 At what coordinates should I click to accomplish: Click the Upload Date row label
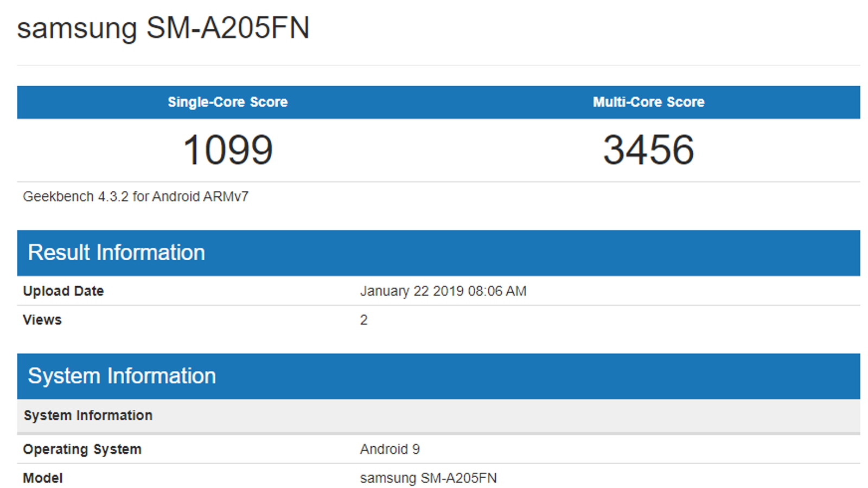coord(63,291)
